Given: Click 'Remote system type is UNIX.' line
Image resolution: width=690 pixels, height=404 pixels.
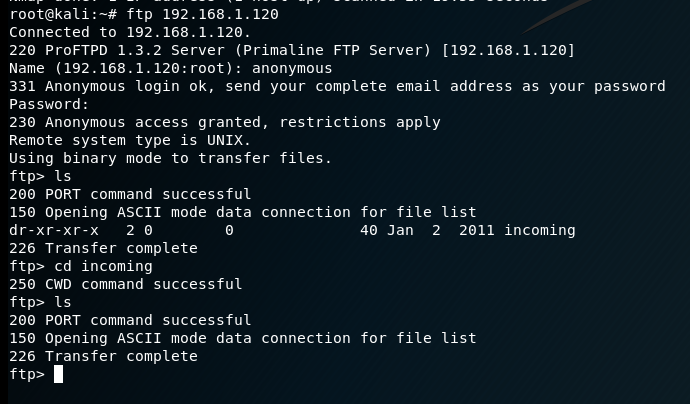Looking at the screenshot, I should [x=130, y=140].
